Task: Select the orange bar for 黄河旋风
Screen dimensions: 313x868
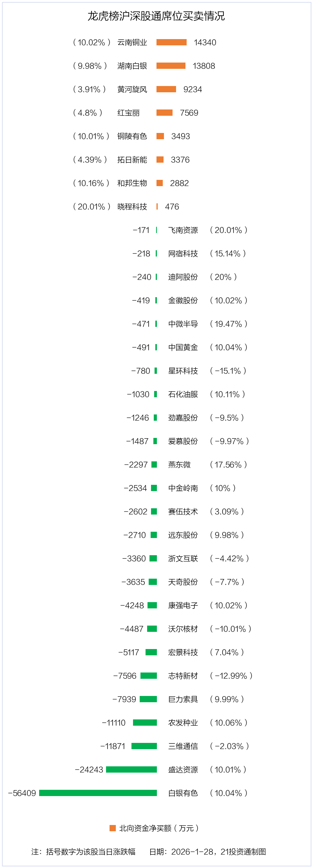Action: [166, 89]
